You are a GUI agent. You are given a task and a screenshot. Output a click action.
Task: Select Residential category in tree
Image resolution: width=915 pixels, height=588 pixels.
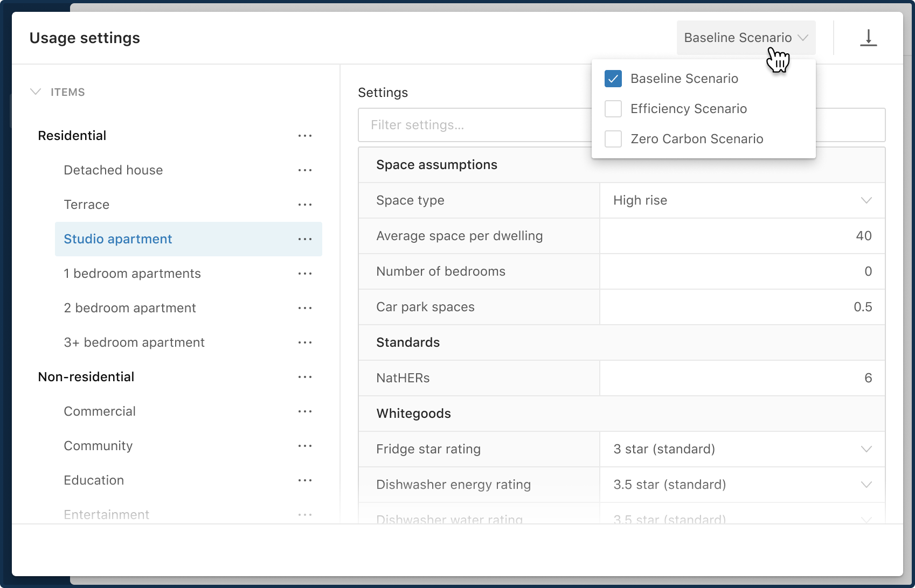point(72,136)
